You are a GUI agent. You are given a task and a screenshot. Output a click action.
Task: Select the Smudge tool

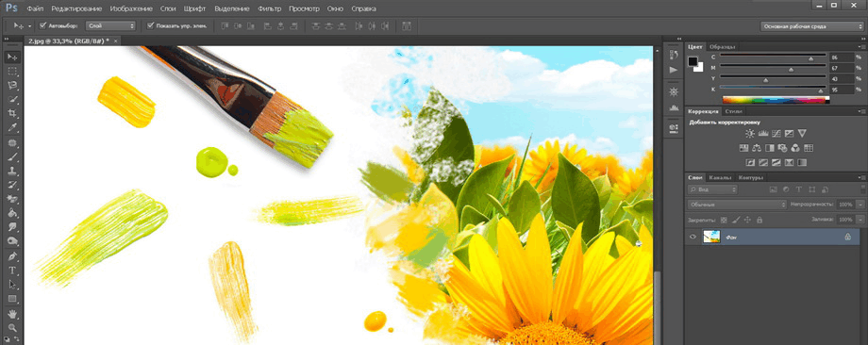pos(12,227)
